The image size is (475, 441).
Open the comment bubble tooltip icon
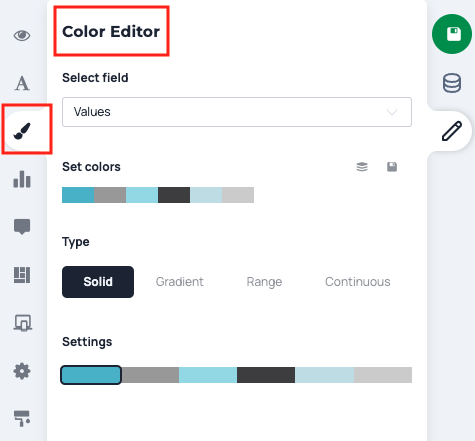[22, 227]
